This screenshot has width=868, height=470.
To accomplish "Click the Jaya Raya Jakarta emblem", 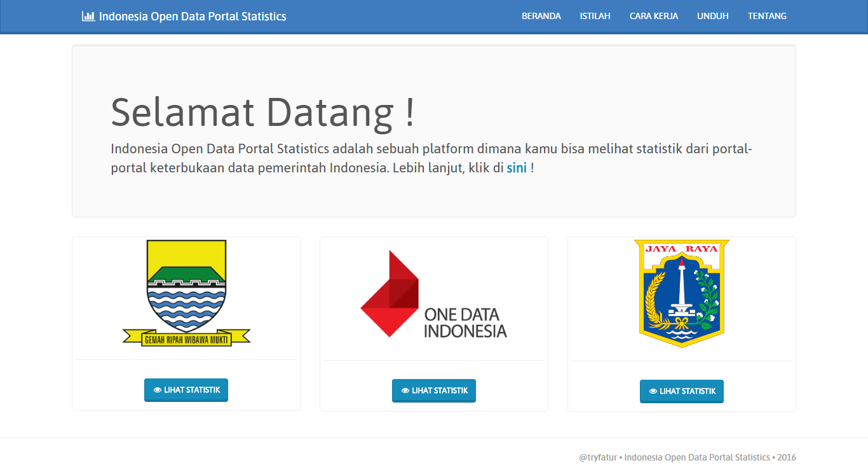I will click(682, 294).
